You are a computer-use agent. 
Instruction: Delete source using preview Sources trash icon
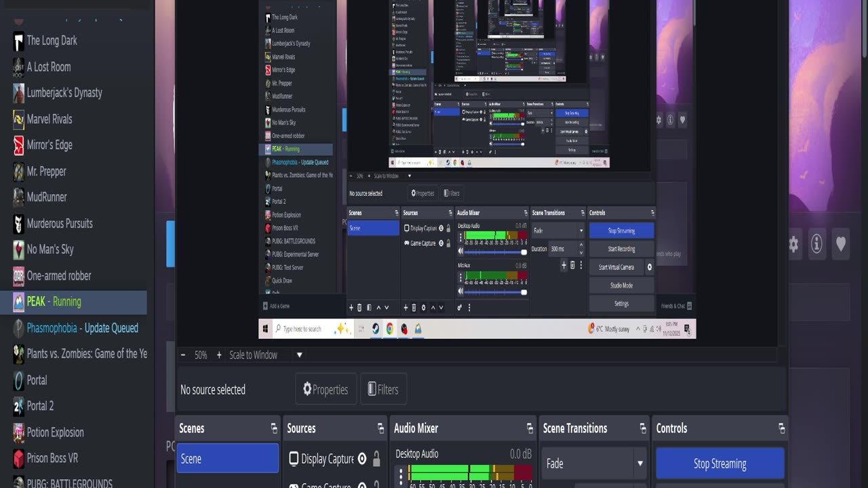pos(414,308)
